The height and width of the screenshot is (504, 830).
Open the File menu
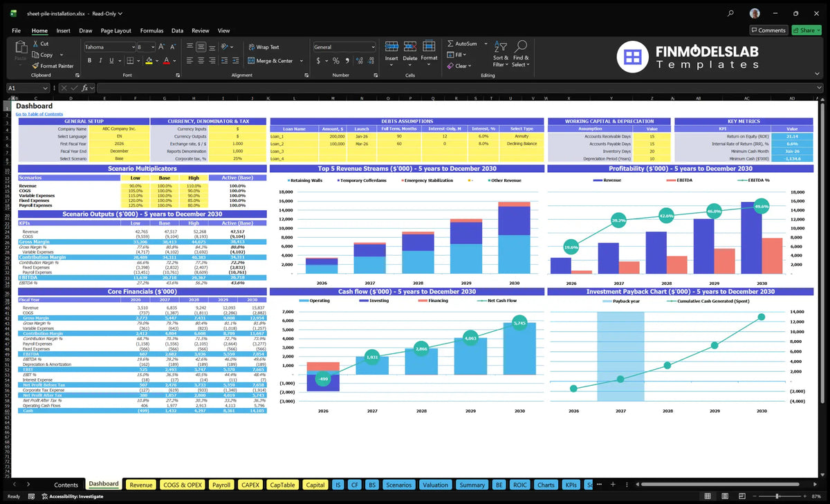[x=16, y=30]
